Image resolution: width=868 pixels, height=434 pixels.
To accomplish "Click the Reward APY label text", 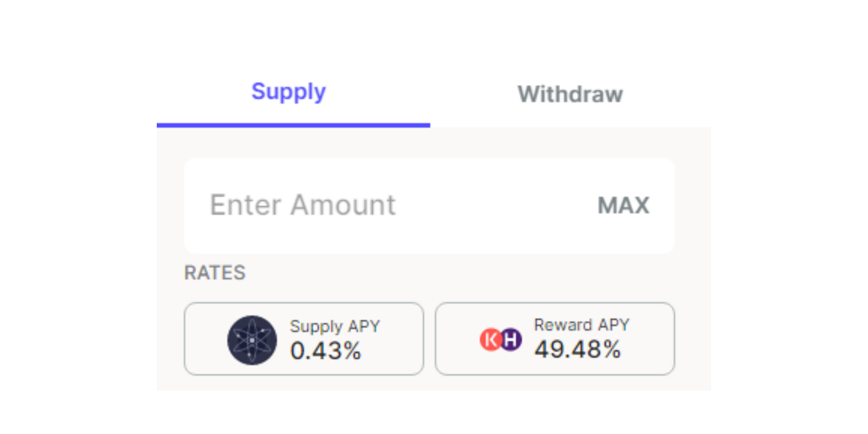I will [x=582, y=324].
